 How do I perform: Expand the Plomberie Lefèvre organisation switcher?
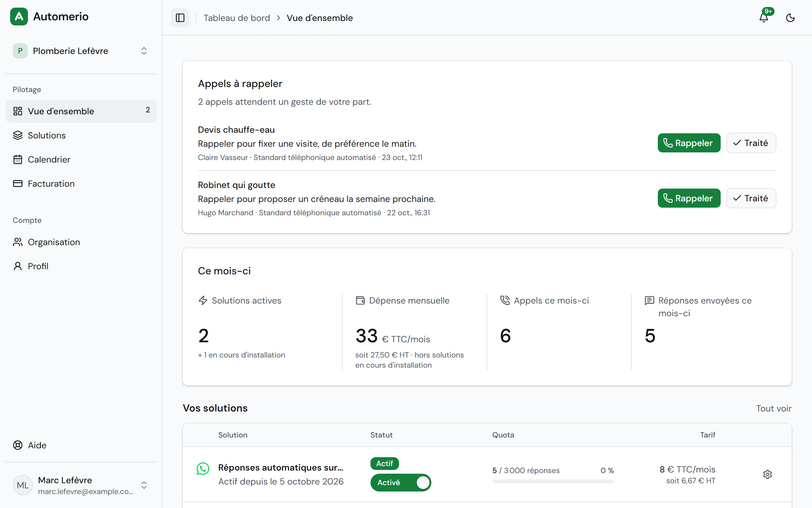81,51
